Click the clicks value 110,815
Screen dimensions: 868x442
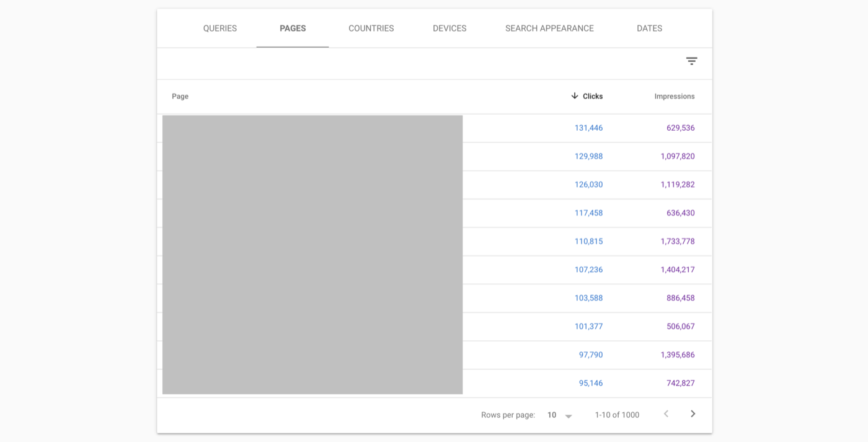(588, 242)
